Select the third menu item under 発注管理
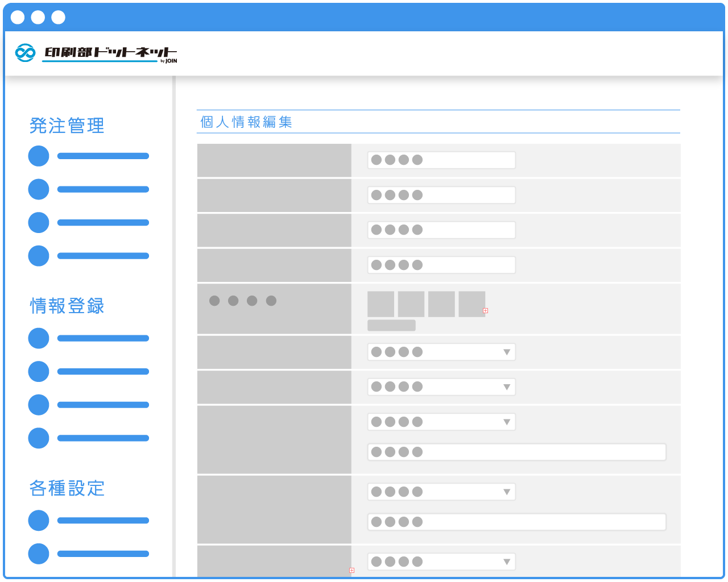728x582 pixels. point(89,222)
